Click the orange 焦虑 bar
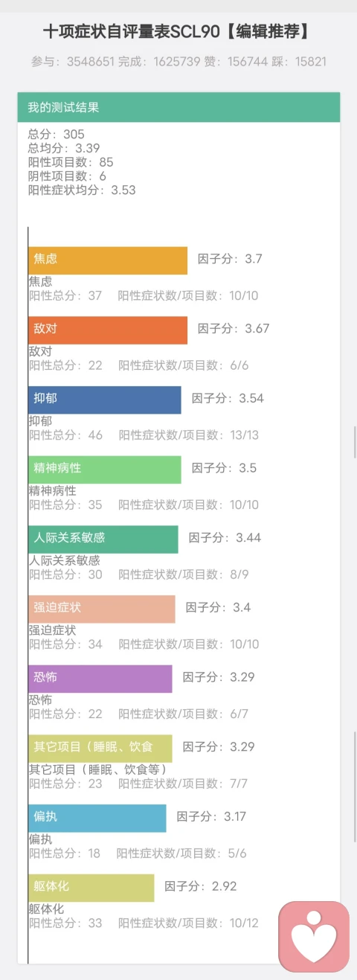Viewport: 357px width, 980px height. (x=108, y=260)
